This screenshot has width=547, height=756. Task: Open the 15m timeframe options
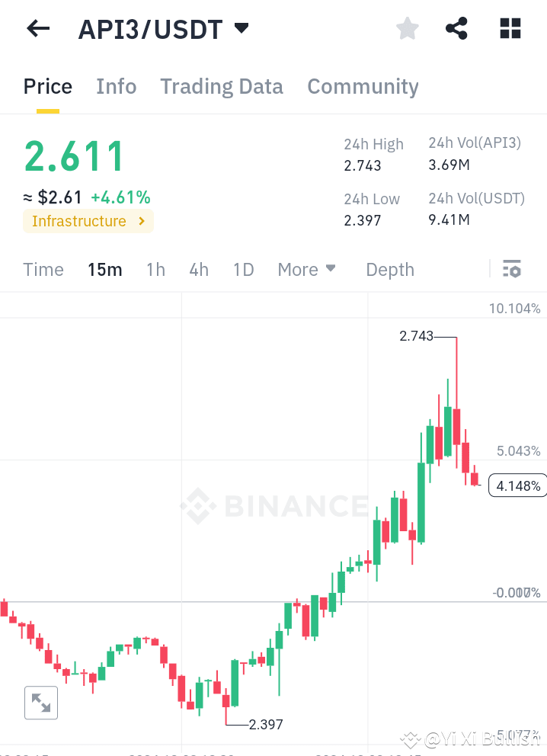(105, 269)
